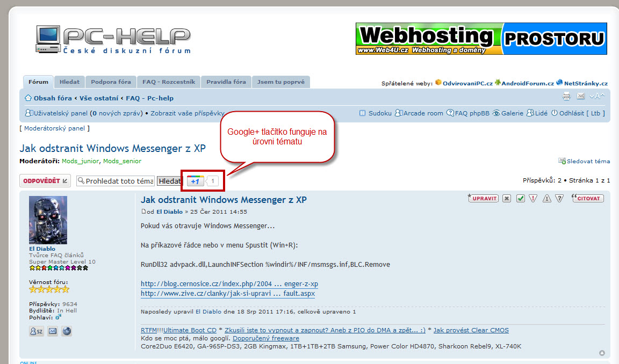Click the question mark post info icon
619x364 pixels.
point(559,199)
